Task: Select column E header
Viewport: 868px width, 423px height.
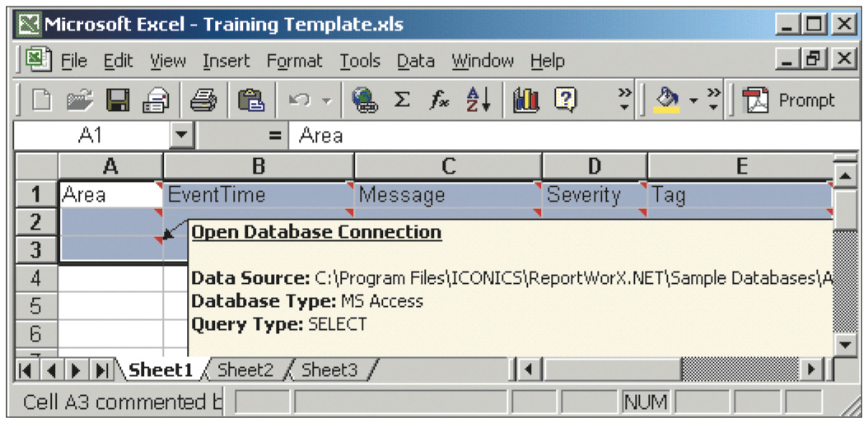Action: 740,166
